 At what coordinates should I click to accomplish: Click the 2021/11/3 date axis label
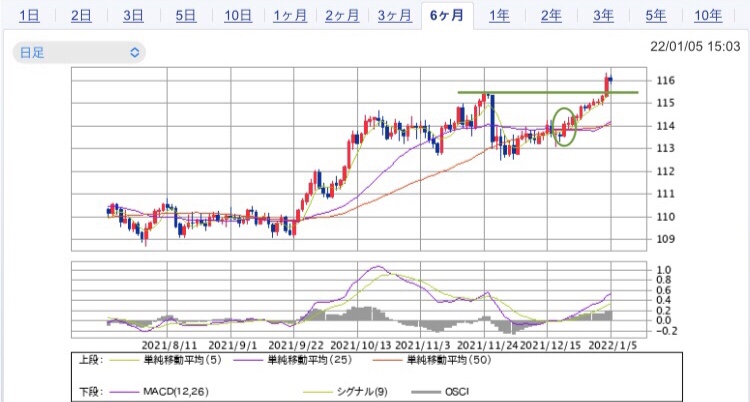click(x=423, y=345)
